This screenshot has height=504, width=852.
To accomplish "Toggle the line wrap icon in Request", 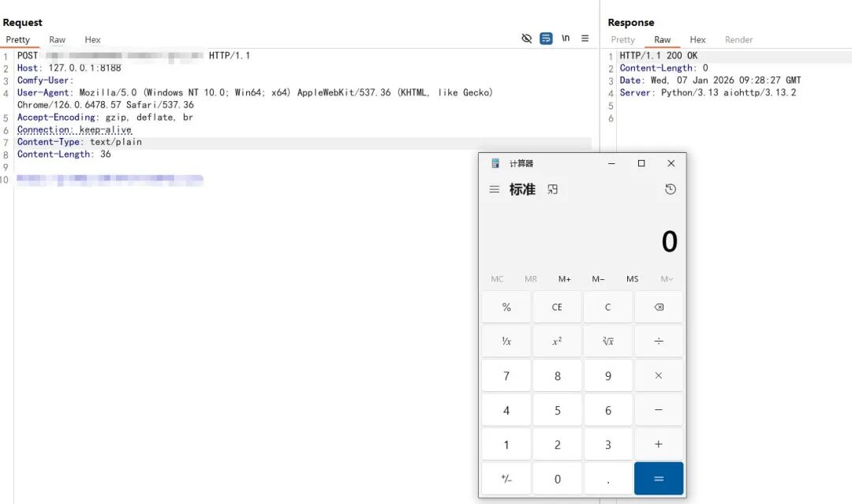I will click(x=546, y=39).
